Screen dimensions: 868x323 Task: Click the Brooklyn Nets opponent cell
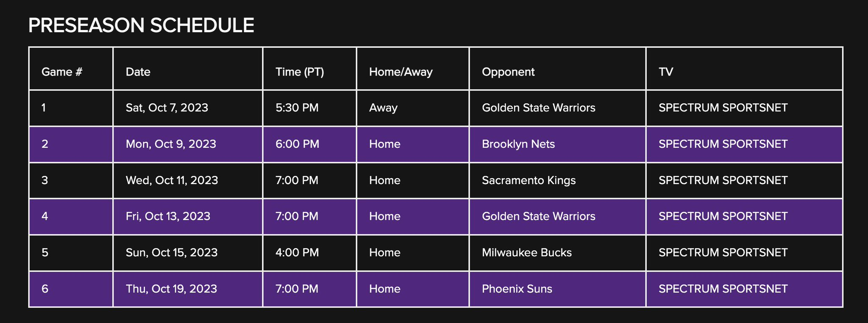[x=557, y=144]
